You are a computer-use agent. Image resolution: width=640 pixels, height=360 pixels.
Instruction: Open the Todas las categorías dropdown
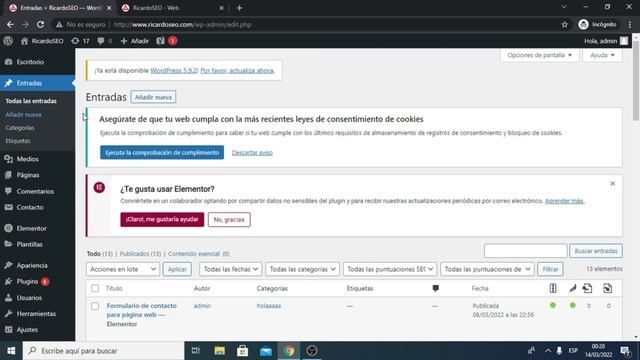pyautogui.click(x=302, y=269)
